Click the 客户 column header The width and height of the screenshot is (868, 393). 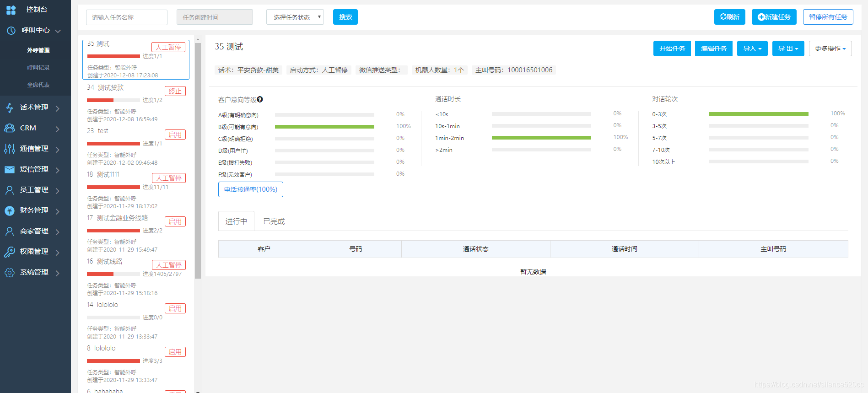264,249
